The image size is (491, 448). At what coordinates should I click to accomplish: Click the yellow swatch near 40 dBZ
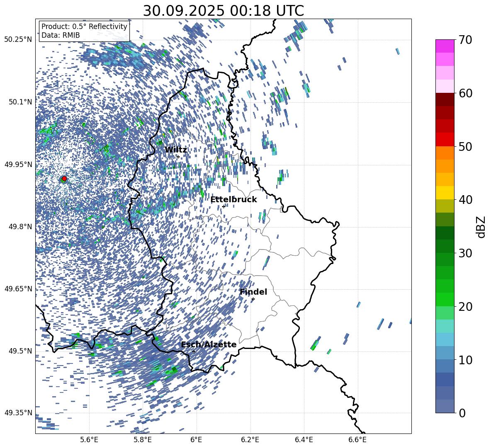(445, 193)
